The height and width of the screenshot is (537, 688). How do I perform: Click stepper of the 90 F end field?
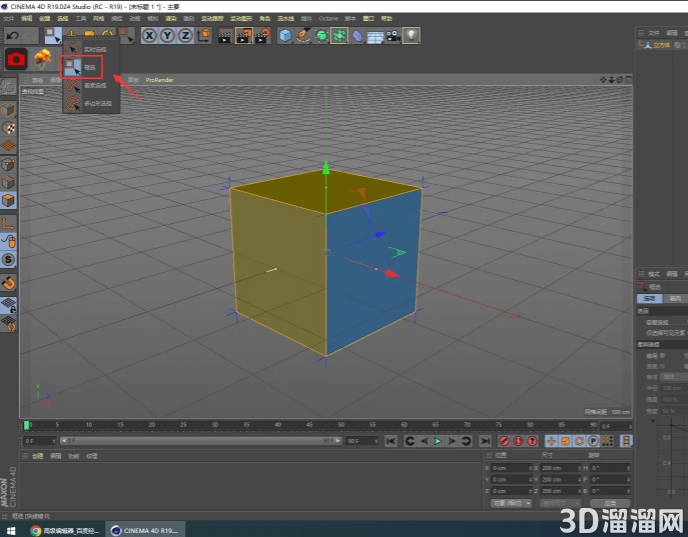376,440
